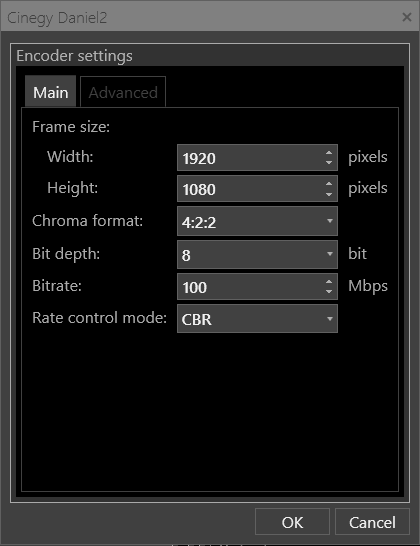Click the 'Chroma format:' label
420x546 pixels.
[x=87, y=221]
